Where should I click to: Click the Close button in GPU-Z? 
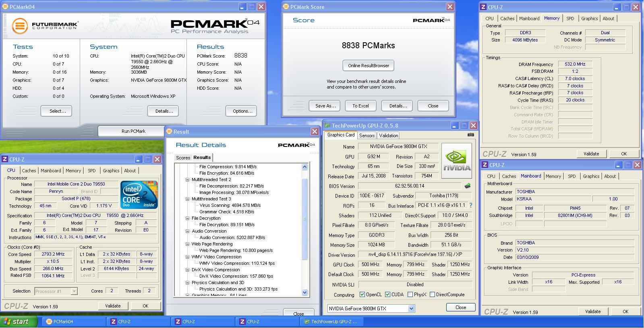coord(461,307)
